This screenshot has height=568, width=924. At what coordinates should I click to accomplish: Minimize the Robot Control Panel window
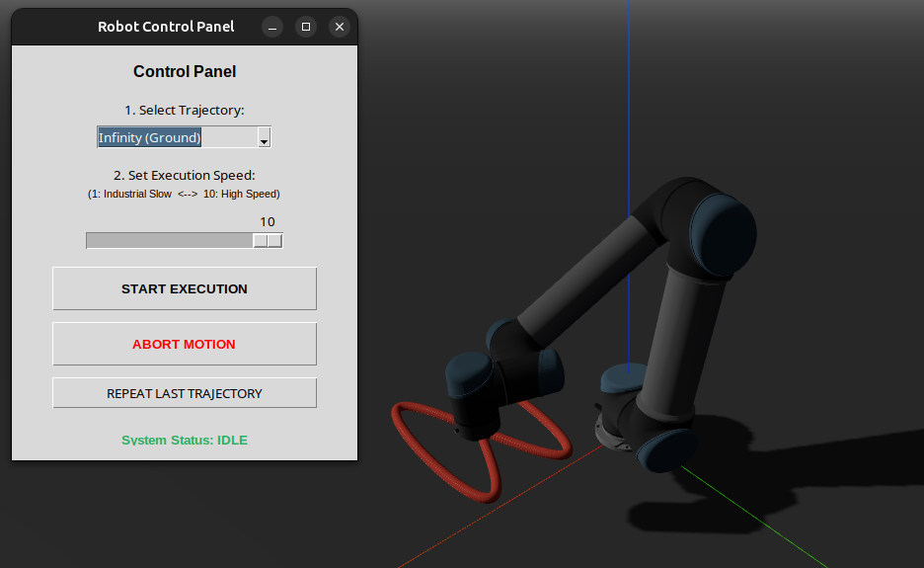[272, 27]
